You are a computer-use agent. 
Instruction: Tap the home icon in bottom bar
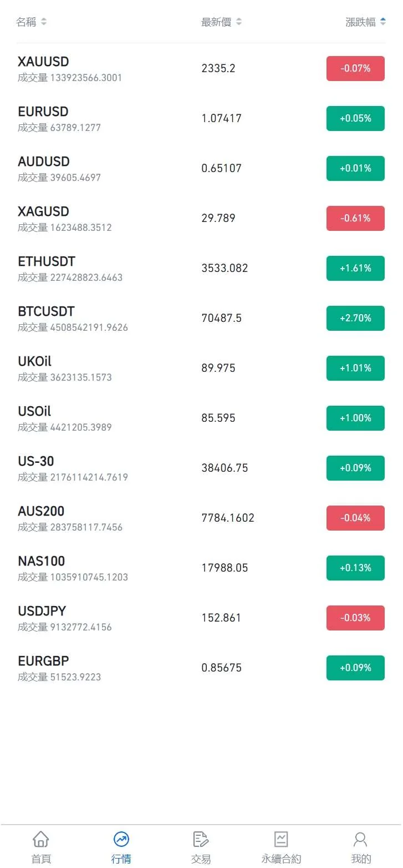click(40, 839)
